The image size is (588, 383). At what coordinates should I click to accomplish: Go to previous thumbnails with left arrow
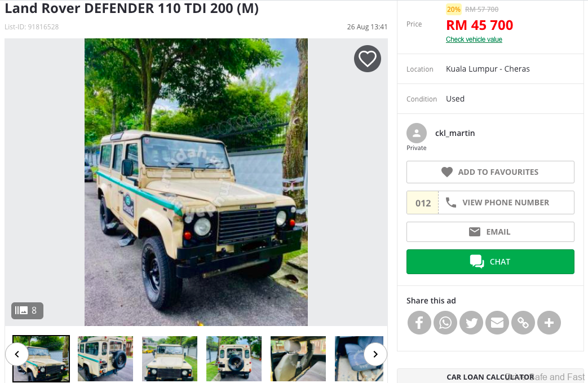[x=17, y=354]
